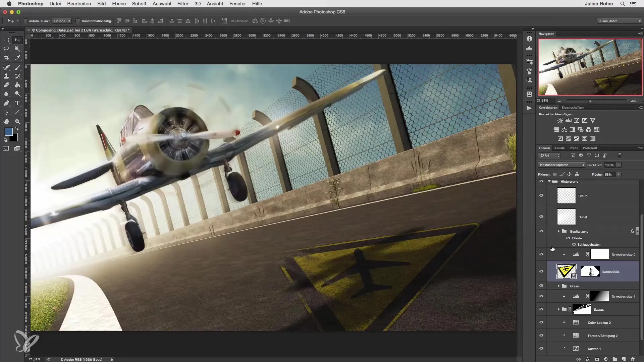Select the Magic Wand tool

(x=17, y=49)
